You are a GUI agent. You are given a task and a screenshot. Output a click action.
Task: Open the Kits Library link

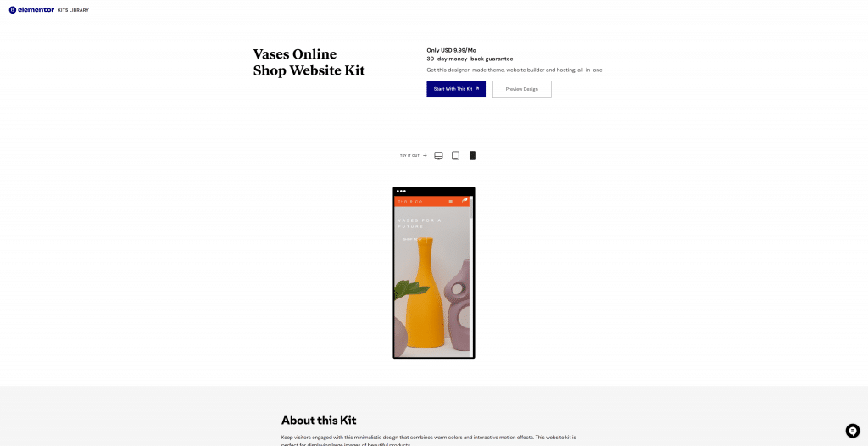(74, 10)
